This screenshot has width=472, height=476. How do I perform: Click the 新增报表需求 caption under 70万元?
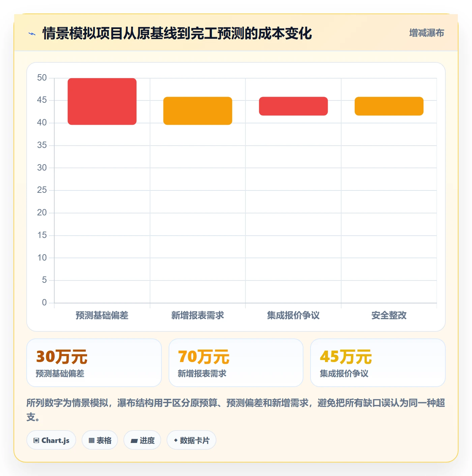202,374
